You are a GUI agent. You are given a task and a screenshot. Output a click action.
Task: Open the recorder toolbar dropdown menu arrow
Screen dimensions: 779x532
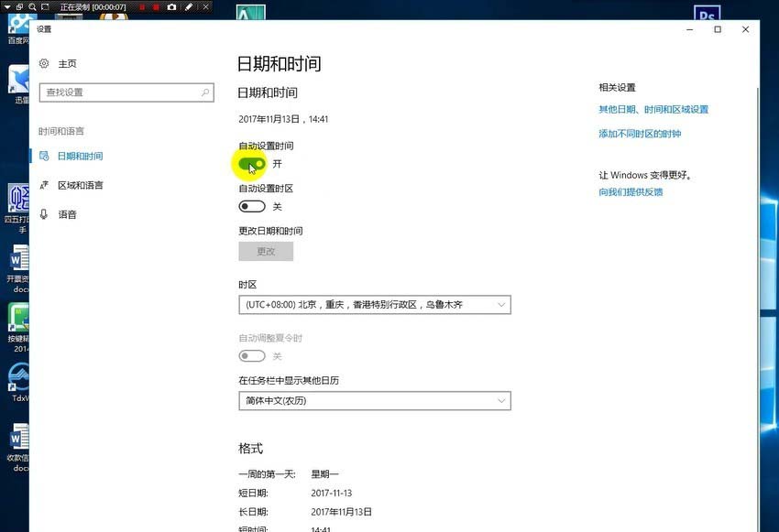[7, 7]
